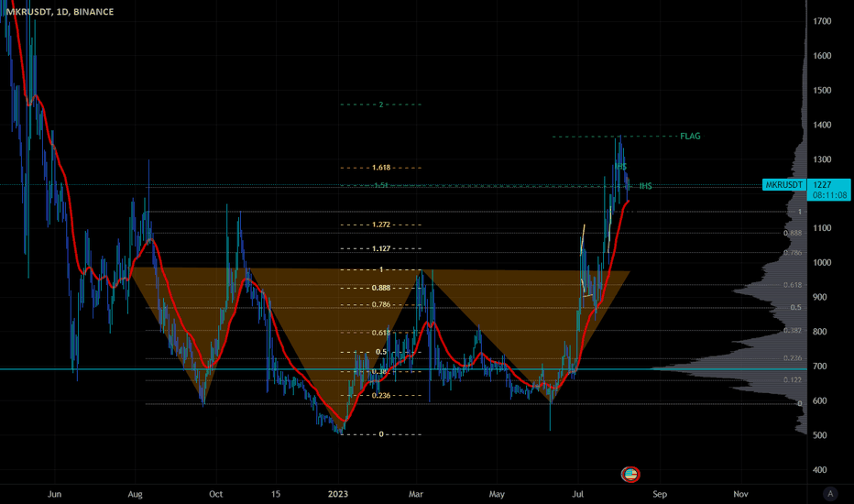Click the MKRUSDT, 1D, BINANCE chart title

tap(60, 11)
